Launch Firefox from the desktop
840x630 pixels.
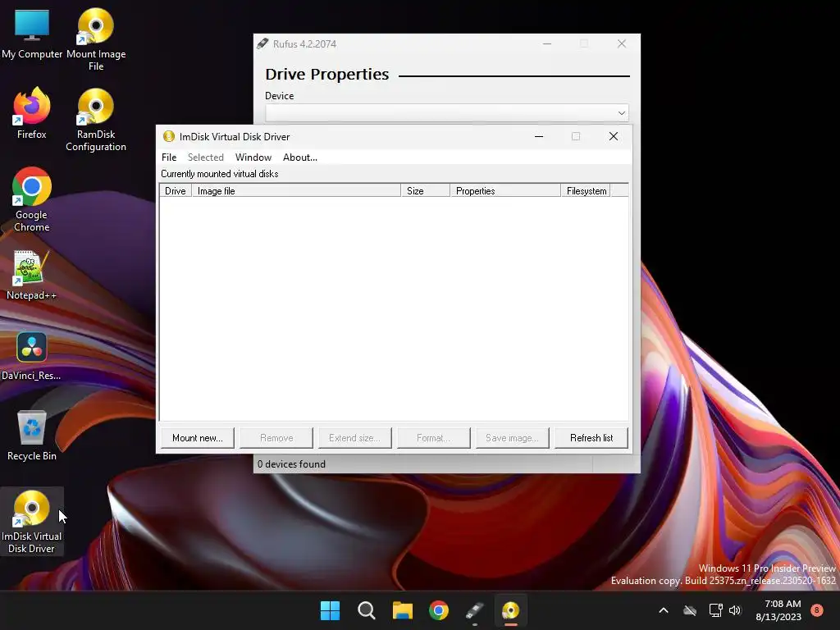click(x=32, y=114)
